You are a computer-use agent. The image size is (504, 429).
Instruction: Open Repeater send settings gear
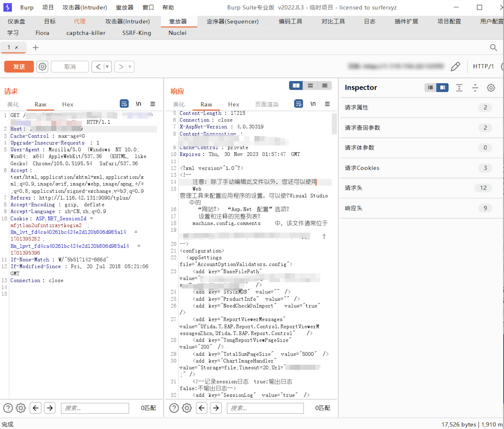pyautogui.click(x=42, y=67)
